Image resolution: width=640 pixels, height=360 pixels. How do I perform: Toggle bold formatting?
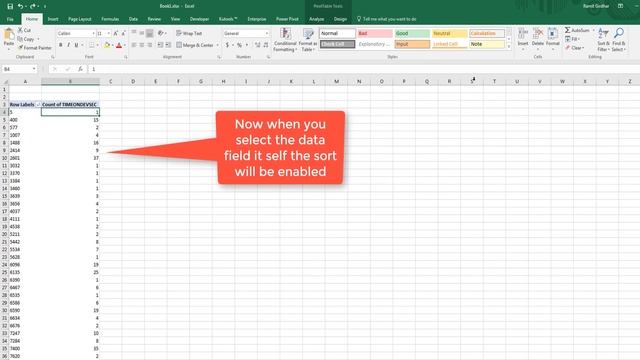(60, 45)
